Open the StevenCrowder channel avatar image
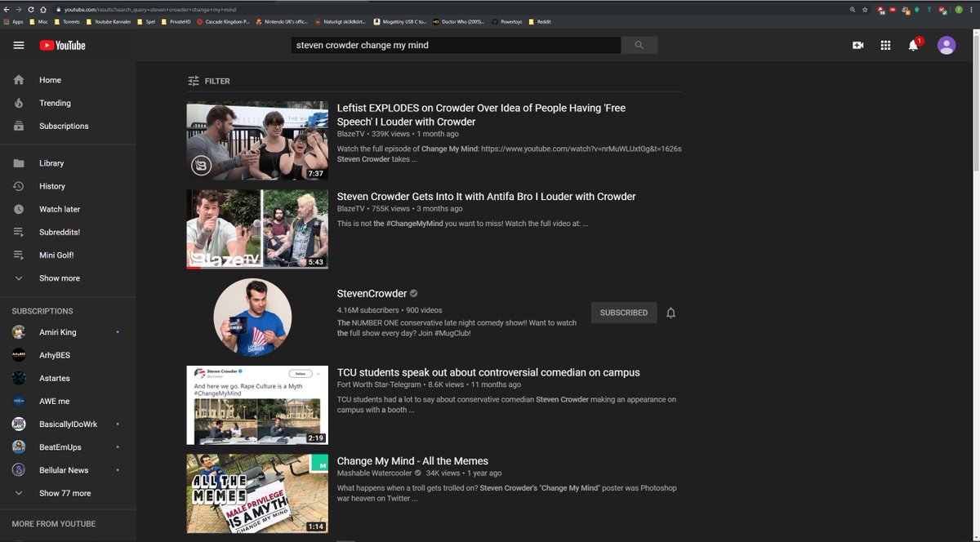The image size is (980, 542). [x=252, y=318]
